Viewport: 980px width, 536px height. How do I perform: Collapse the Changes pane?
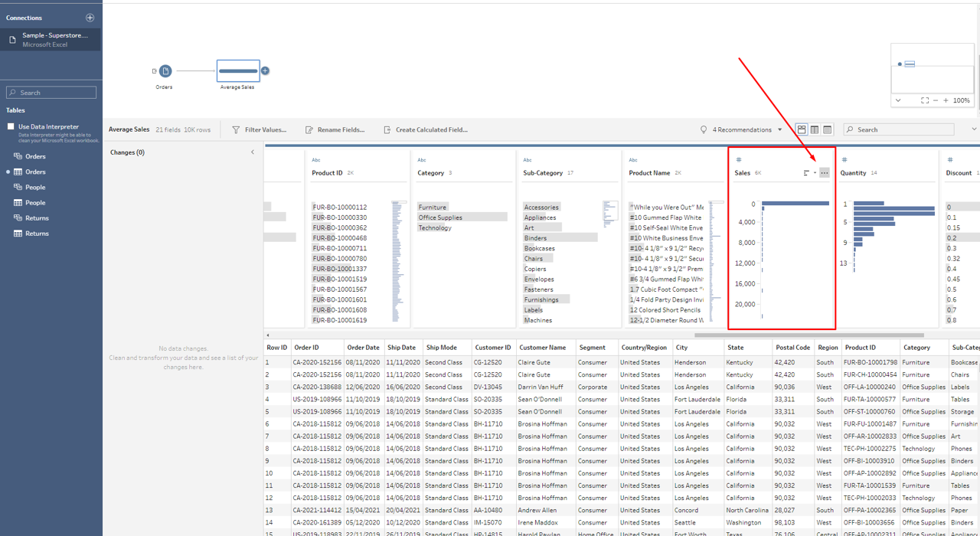(x=253, y=152)
